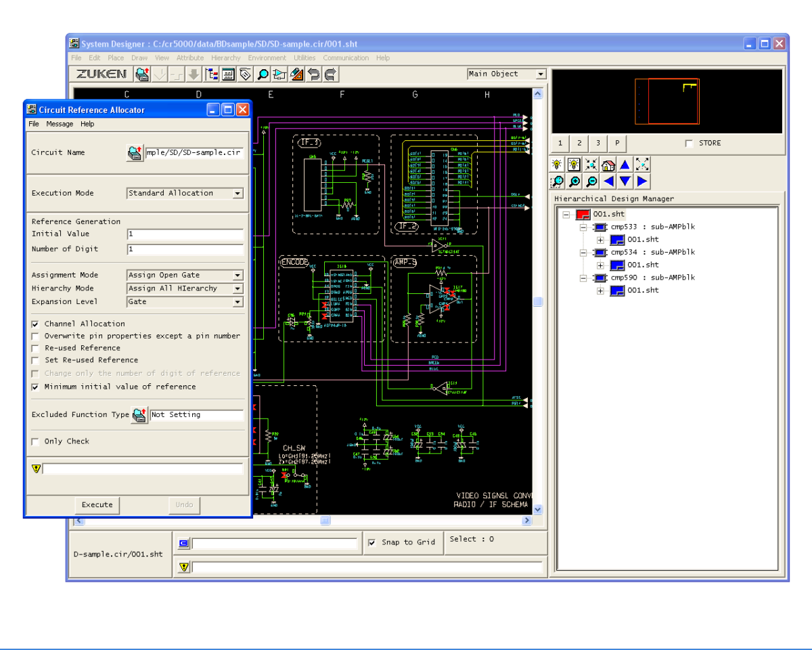This screenshot has width=812, height=650.
Task: Toggle the STORE checkbox
Action: (x=689, y=144)
